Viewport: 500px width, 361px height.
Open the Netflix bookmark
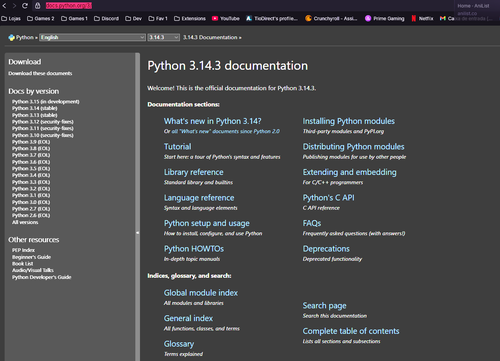[x=422, y=18]
